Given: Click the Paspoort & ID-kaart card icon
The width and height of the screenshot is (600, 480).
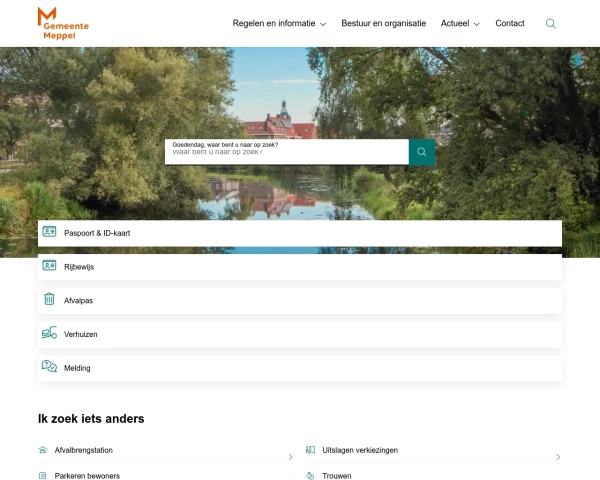Looking at the screenshot, I should (x=49, y=232).
